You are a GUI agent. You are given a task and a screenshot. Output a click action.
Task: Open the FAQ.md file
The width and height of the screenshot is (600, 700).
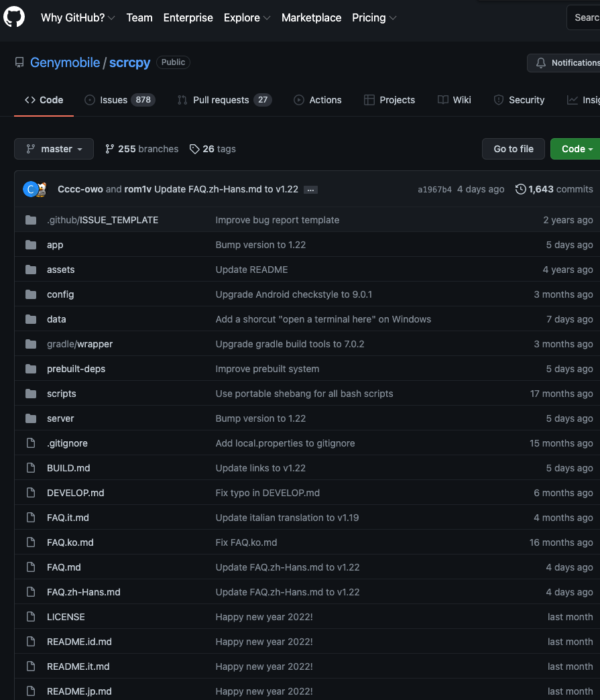64,567
